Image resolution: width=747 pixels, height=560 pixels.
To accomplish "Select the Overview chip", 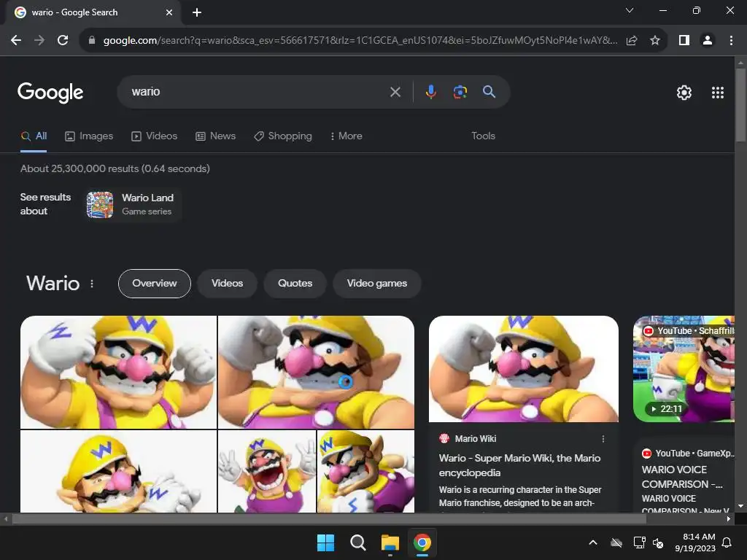I will click(x=155, y=284).
